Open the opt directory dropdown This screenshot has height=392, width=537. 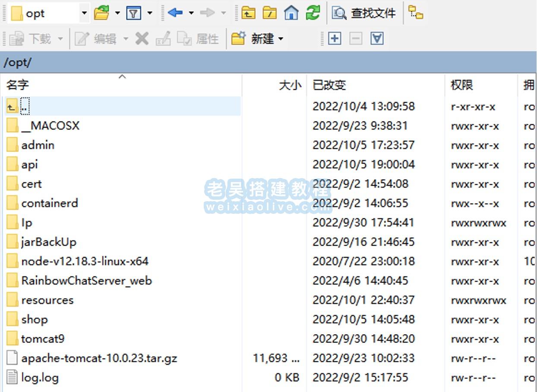tap(84, 13)
